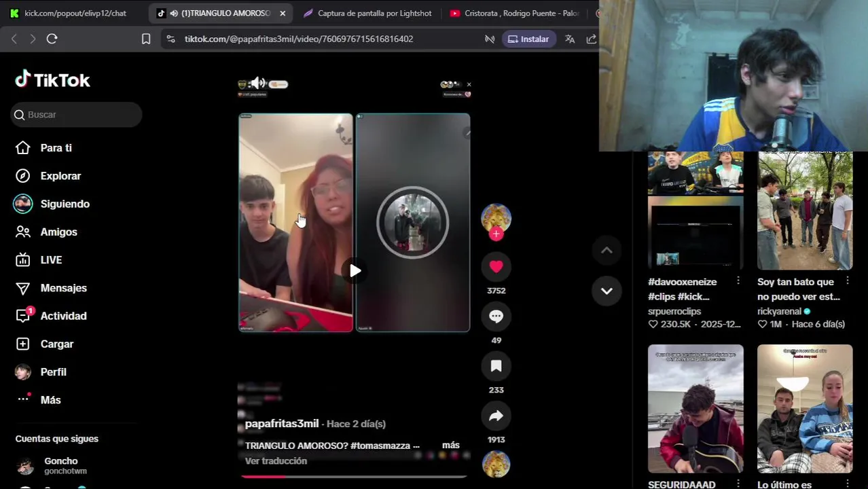The width and height of the screenshot is (868, 489).
Task: Seek on the video progress bar
Action: 354,477
